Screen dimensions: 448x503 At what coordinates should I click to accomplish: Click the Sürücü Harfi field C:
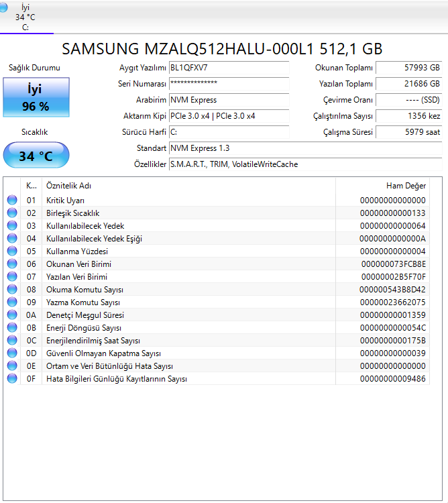point(229,132)
